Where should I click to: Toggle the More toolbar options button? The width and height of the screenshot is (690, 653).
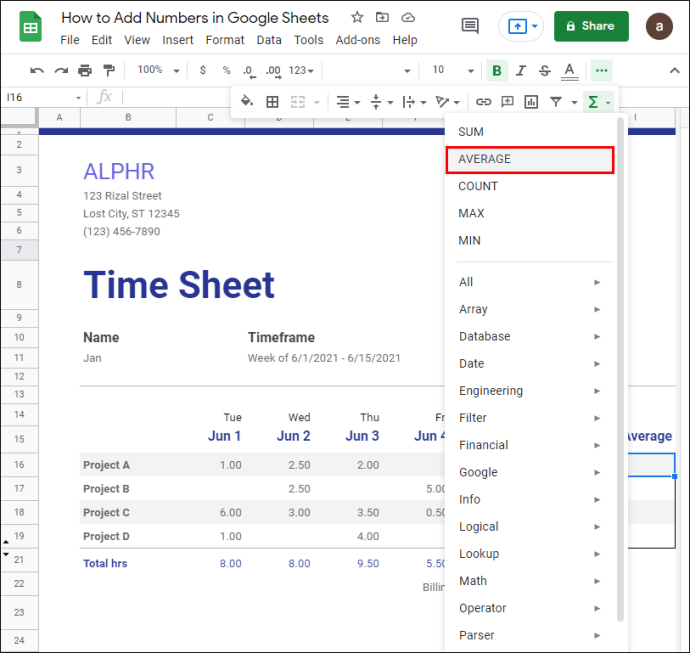click(x=602, y=70)
